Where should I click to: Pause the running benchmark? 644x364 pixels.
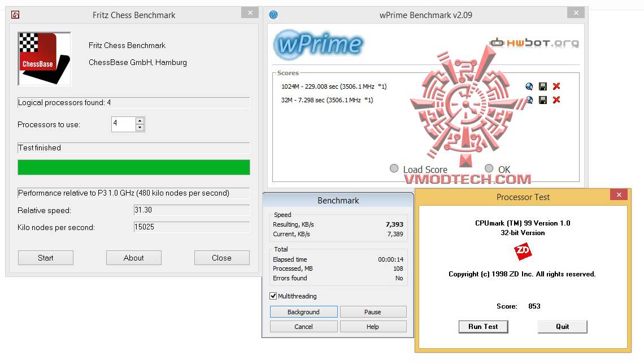click(373, 312)
